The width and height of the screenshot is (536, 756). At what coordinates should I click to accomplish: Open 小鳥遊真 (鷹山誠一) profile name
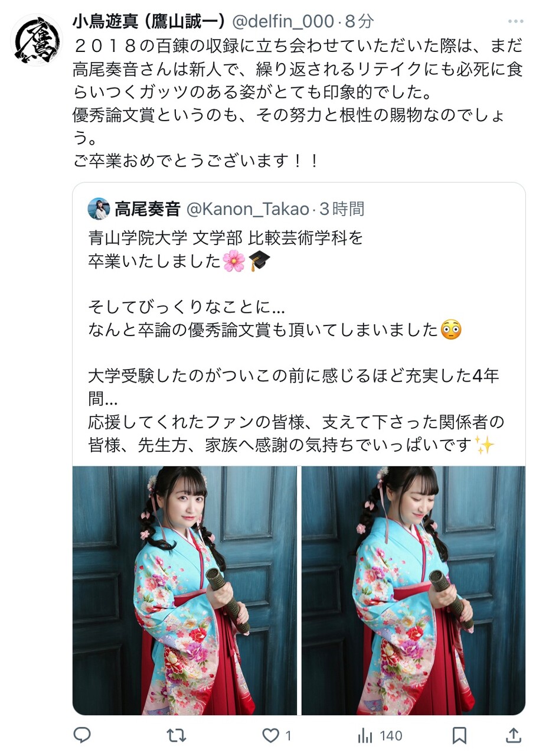pyautogui.click(x=149, y=22)
